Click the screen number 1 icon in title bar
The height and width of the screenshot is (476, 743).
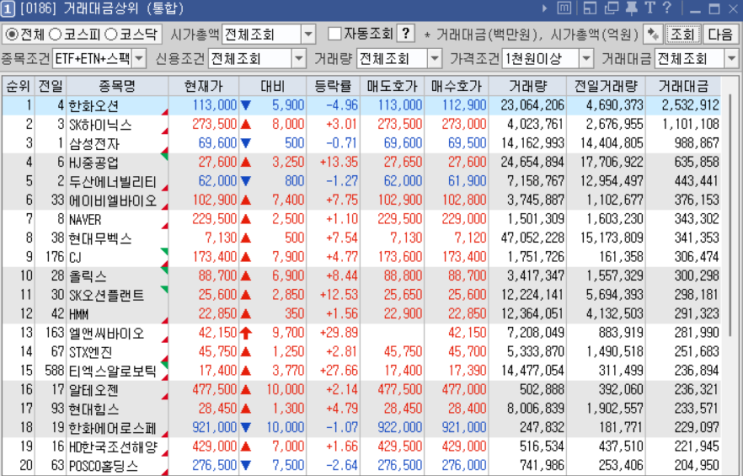point(9,9)
